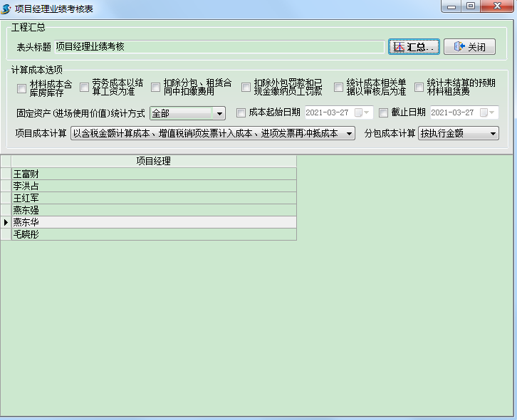Screen dimensions: 517x420
Task: Toggle 统计成本相关单据以审核后为准 checkbox
Action: 338,88
